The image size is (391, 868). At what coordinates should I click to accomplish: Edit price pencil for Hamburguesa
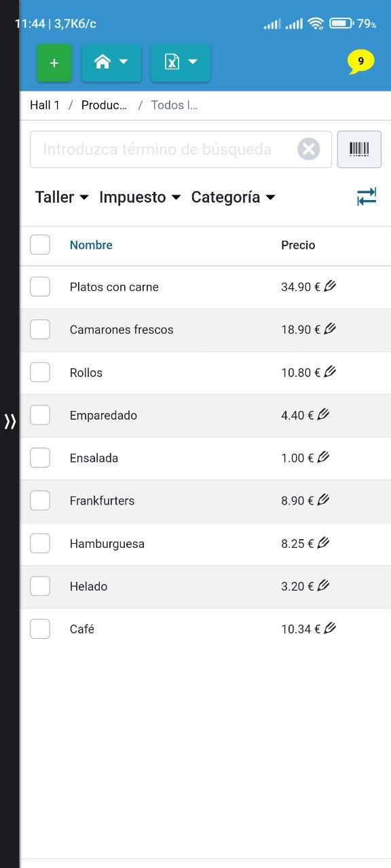(323, 542)
